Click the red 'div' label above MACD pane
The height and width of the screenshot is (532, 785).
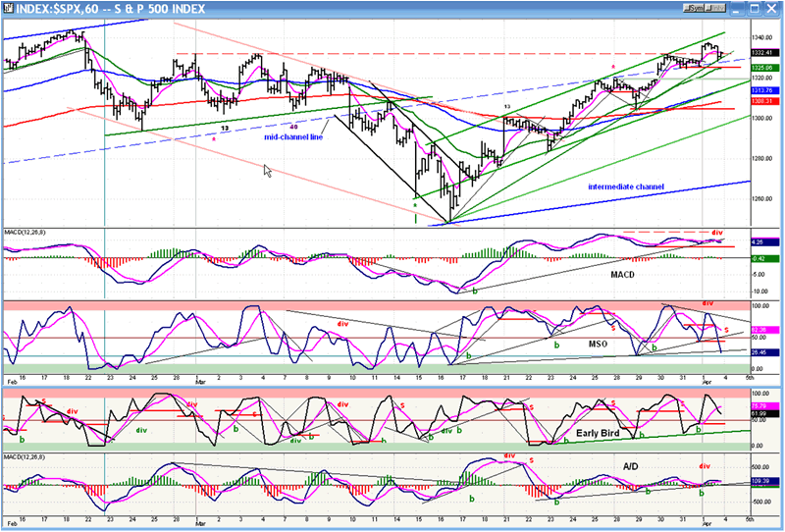(x=717, y=233)
